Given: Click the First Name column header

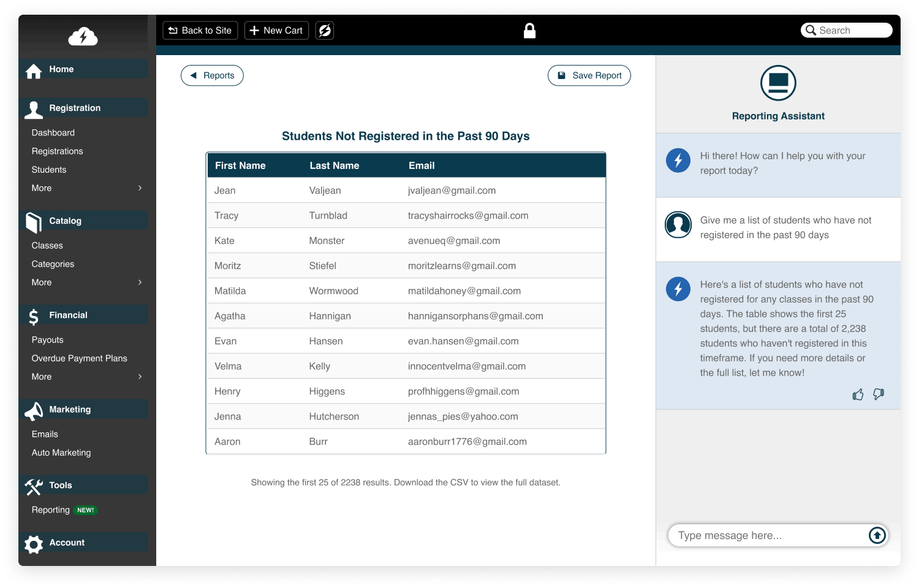Looking at the screenshot, I should click(240, 165).
